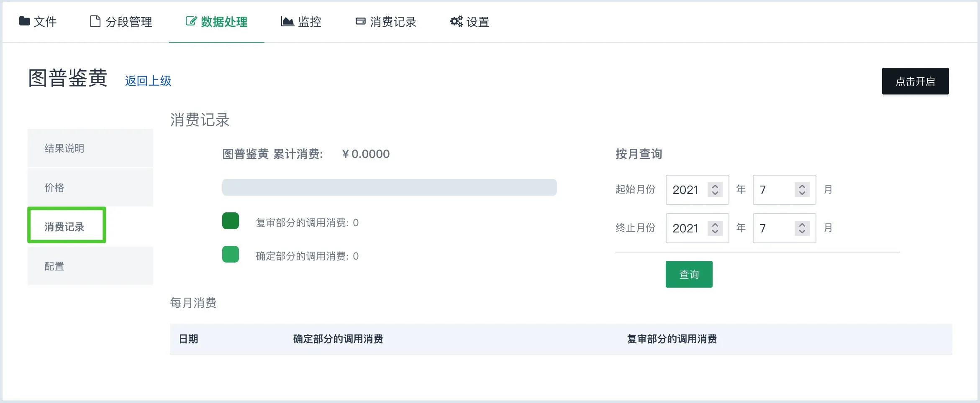Click the 终止月份 year input field
Viewport: 980px width, 403px height.
pos(687,228)
